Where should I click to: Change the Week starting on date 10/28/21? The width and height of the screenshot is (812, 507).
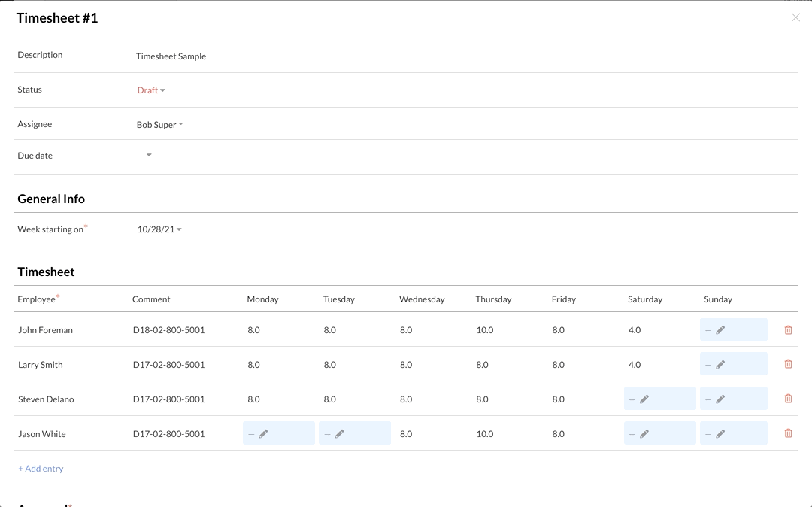159,229
